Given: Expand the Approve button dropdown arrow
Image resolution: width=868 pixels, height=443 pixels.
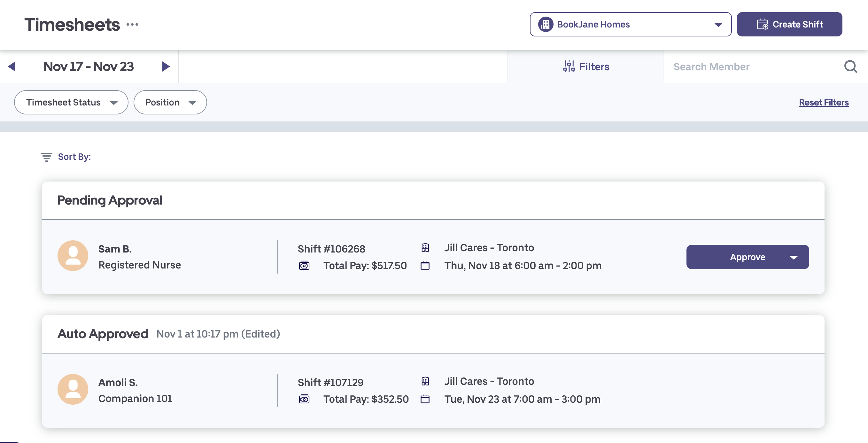Looking at the screenshot, I should coord(794,257).
